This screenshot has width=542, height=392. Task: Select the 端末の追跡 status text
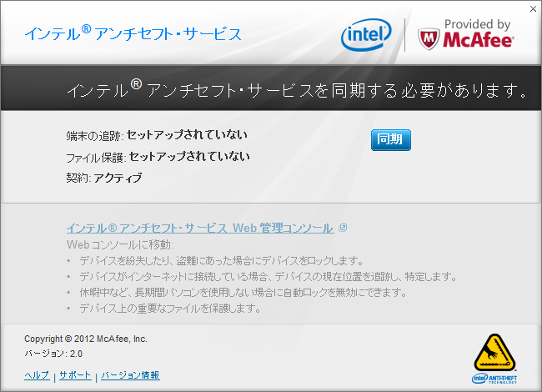point(157,135)
